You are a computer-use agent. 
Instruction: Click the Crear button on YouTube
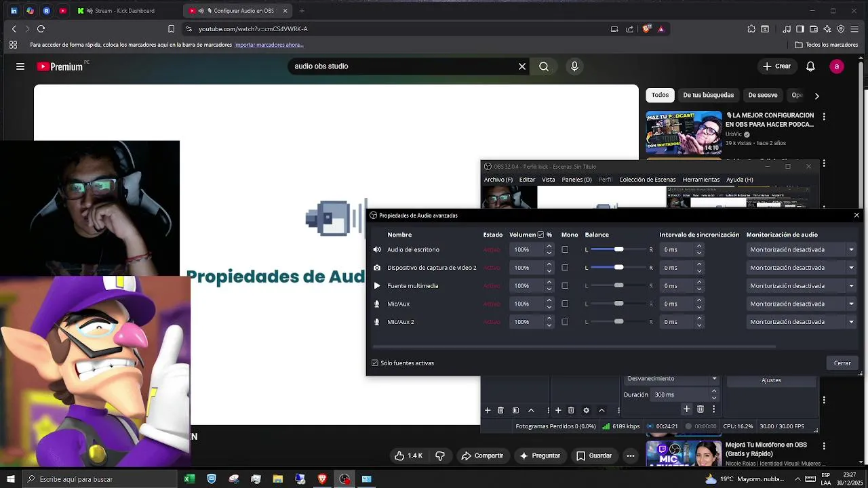coord(776,66)
